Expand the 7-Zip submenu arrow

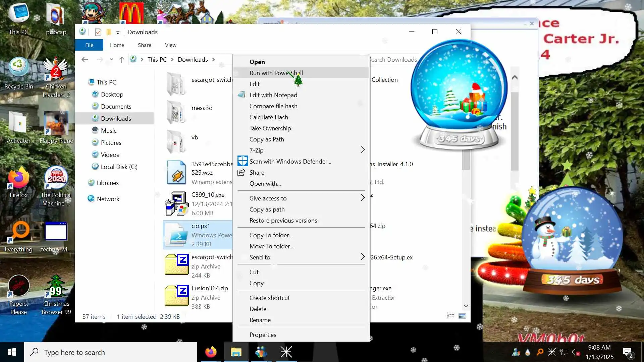(362, 150)
